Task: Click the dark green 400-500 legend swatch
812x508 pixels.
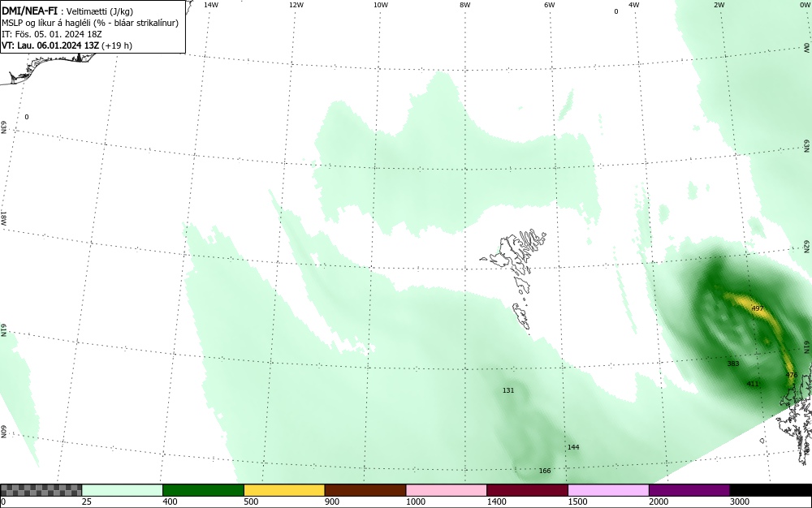Action: (x=203, y=490)
